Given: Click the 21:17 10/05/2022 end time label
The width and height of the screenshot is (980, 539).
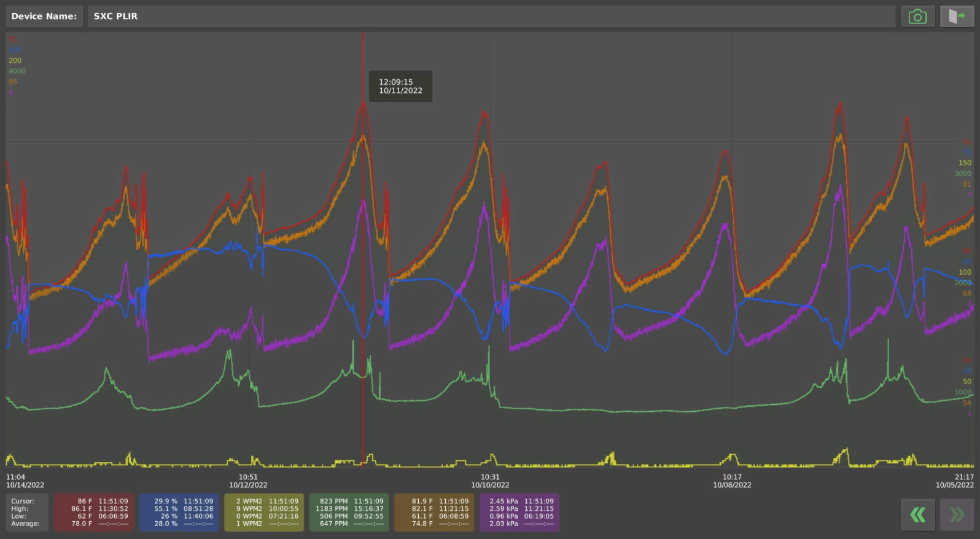Looking at the screenshot, I should [955, 481].
